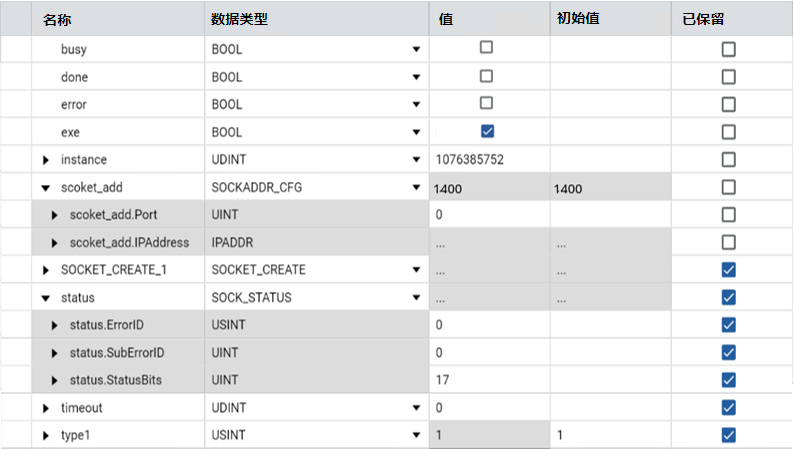Expand scoket_add.IPAddress member
The width and height of the screenshot is (794, 449).
pos(55,243)
